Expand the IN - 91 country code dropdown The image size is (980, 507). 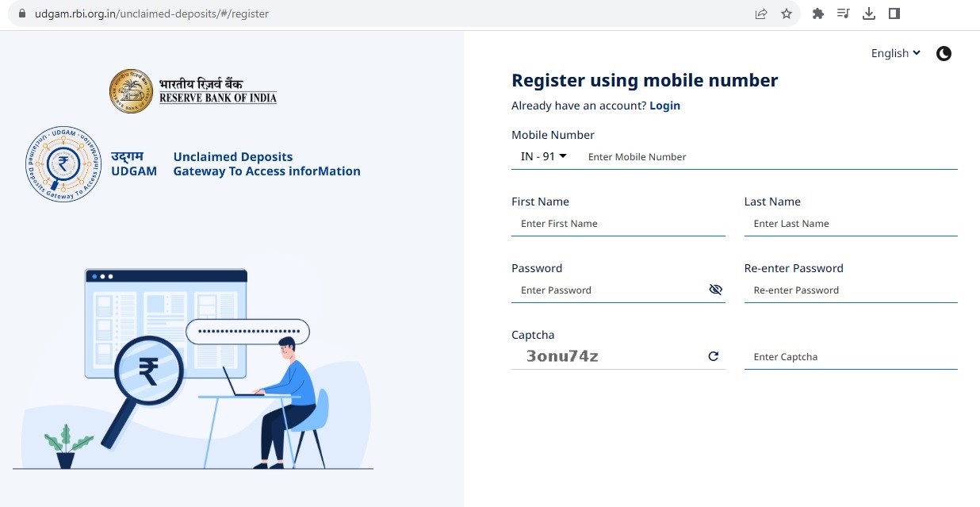pos(543,156)
